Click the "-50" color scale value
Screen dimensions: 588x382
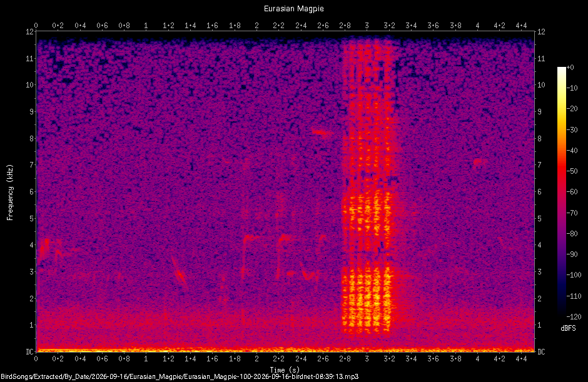572,171
